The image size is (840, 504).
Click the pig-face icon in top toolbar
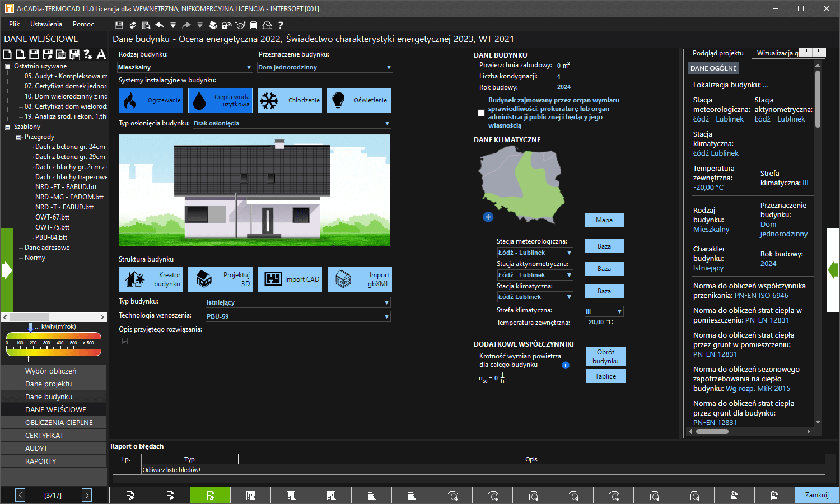pos(240,25)
